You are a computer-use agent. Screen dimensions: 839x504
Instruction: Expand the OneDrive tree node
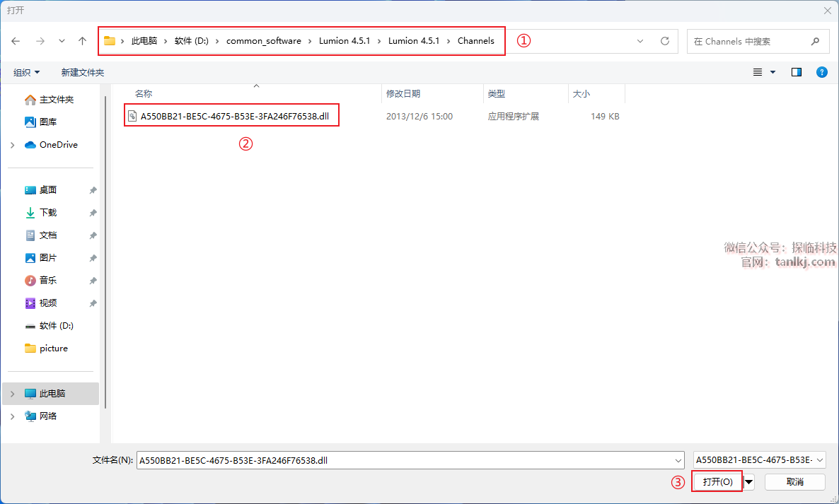coord(12,145)
